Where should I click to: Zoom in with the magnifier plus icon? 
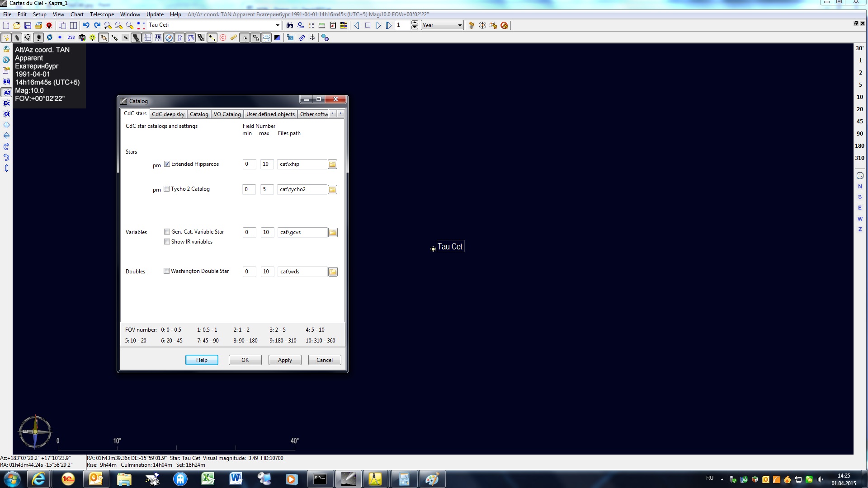click(x=108, y=25)
